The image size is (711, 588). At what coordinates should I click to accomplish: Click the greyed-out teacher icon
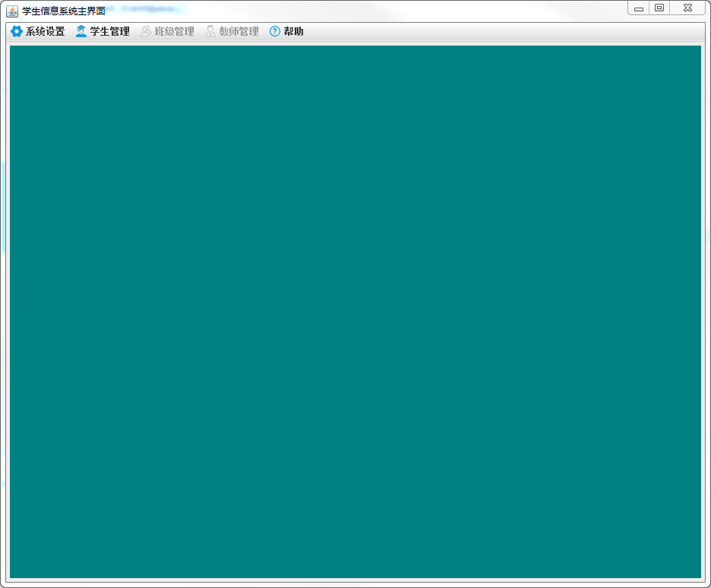click(210, 31)
